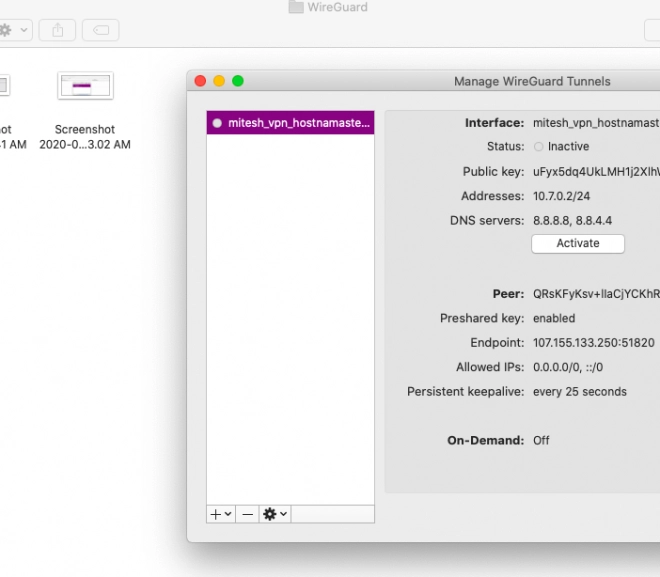Remove tunnel with the minus button
This screenshot has height=577, width=660.
click(248, 514)
